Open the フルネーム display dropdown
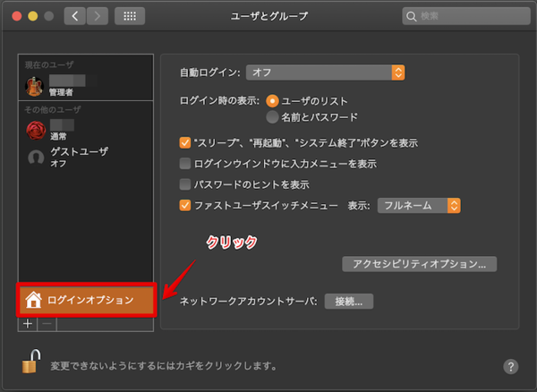 419,206
